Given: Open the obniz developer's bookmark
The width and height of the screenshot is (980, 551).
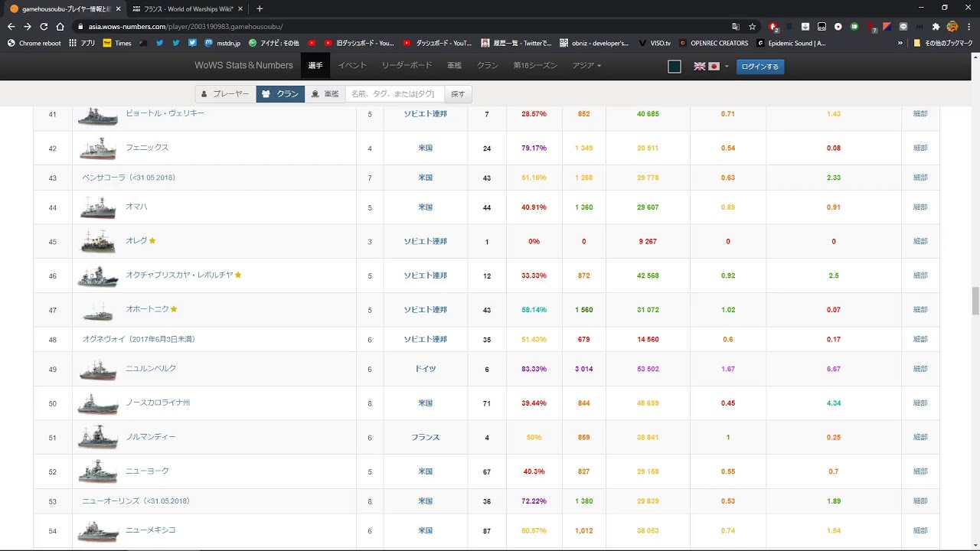Looking at the screenshot, I should (x=595, y=44).
